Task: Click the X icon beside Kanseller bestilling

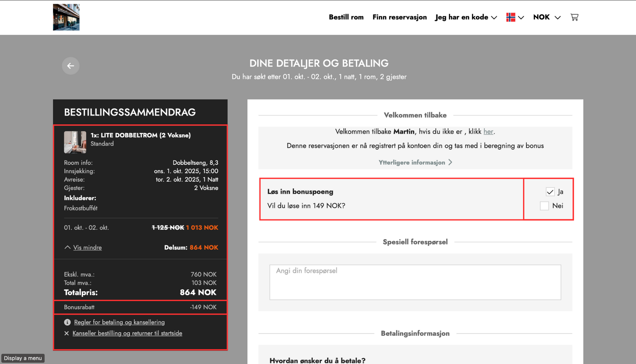Action: [x=67, y=333]
